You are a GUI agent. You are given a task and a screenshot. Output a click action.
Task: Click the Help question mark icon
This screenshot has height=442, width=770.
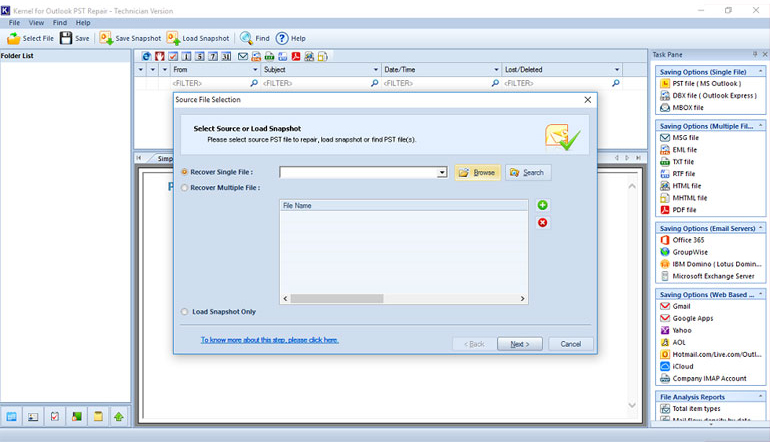coord(282,38)
